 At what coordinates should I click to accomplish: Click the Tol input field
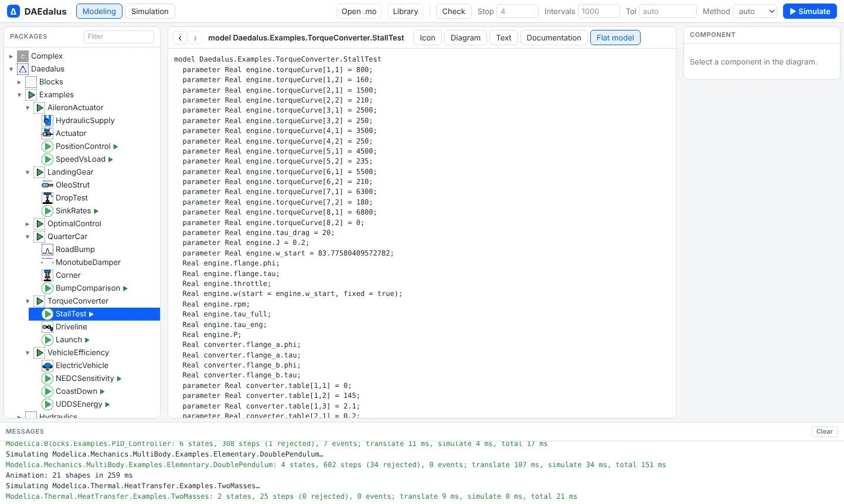click(668, 11)
